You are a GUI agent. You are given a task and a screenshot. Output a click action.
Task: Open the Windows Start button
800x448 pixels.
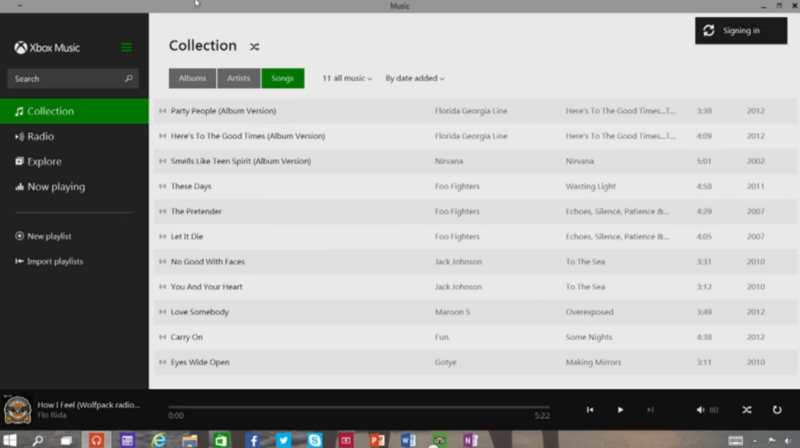pos(10,440)
